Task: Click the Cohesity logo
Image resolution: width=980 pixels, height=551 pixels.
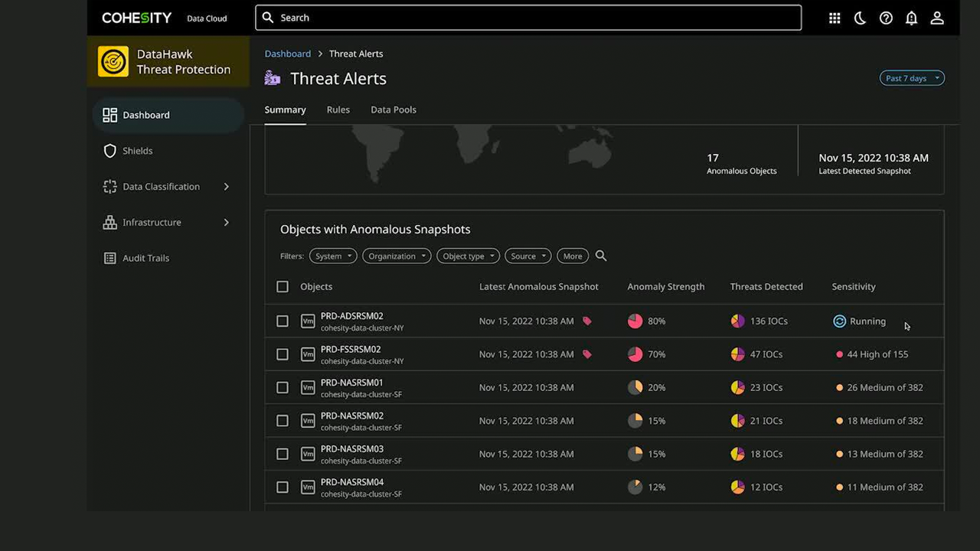Action: (137, 18)
